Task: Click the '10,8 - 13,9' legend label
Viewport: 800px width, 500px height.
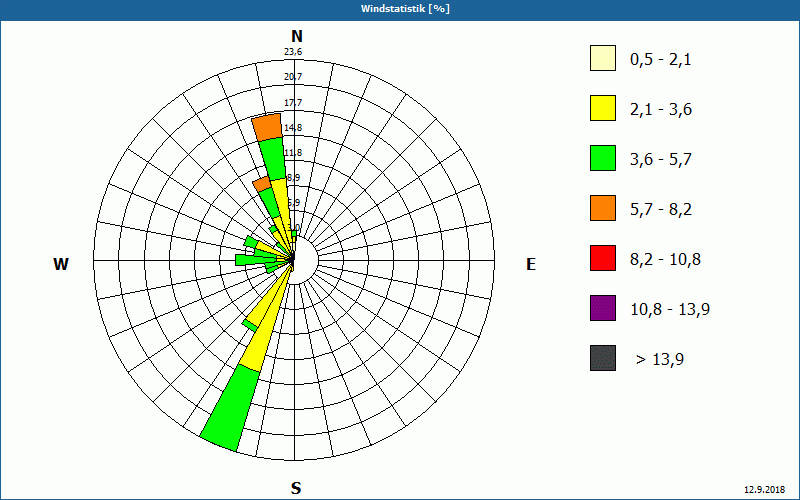Action: click(670, 310)
